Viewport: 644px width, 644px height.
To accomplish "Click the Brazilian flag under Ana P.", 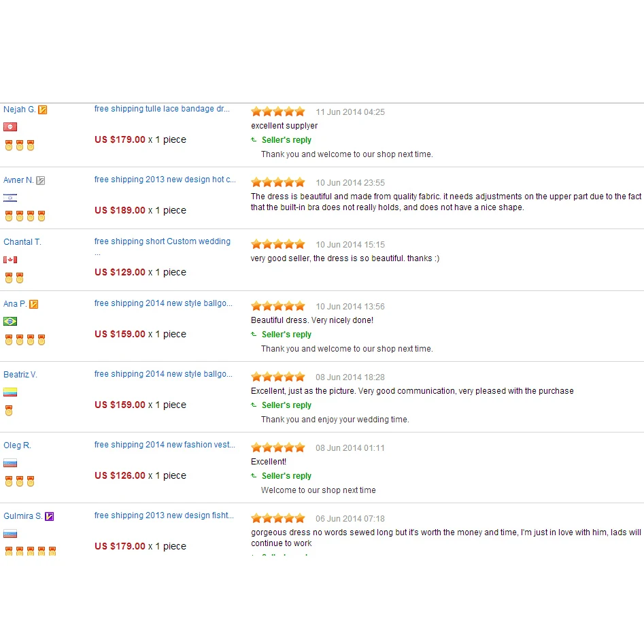I will coord(10,322).
